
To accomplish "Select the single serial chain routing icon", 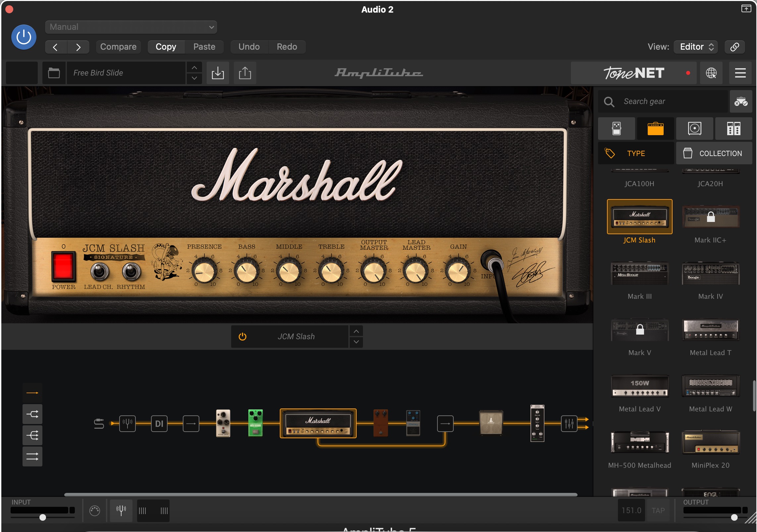I will 32,393.
